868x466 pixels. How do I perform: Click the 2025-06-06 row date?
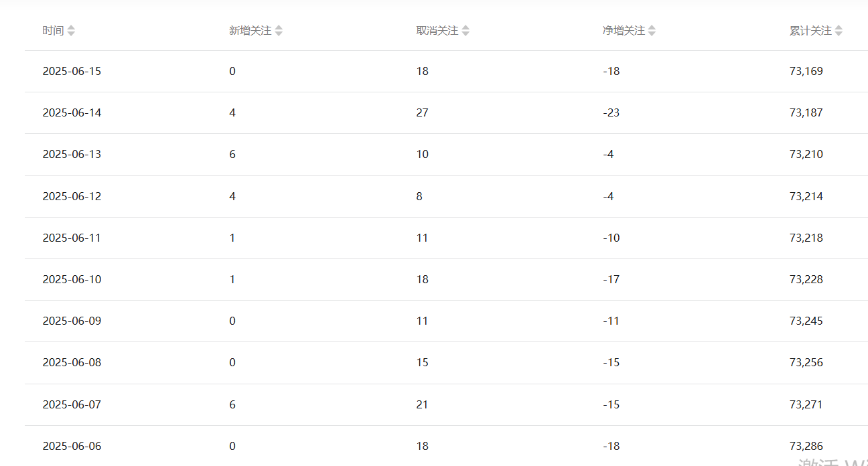point(72,446)
